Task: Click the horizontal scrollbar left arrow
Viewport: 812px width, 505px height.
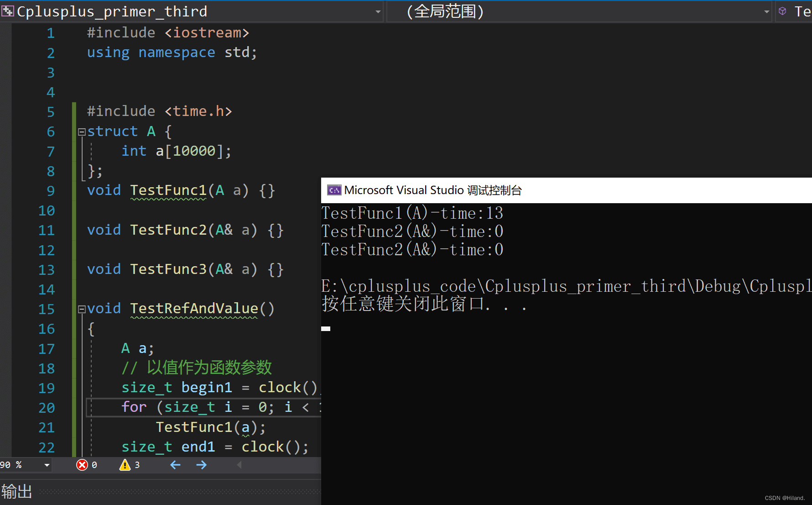Action: 239,465
